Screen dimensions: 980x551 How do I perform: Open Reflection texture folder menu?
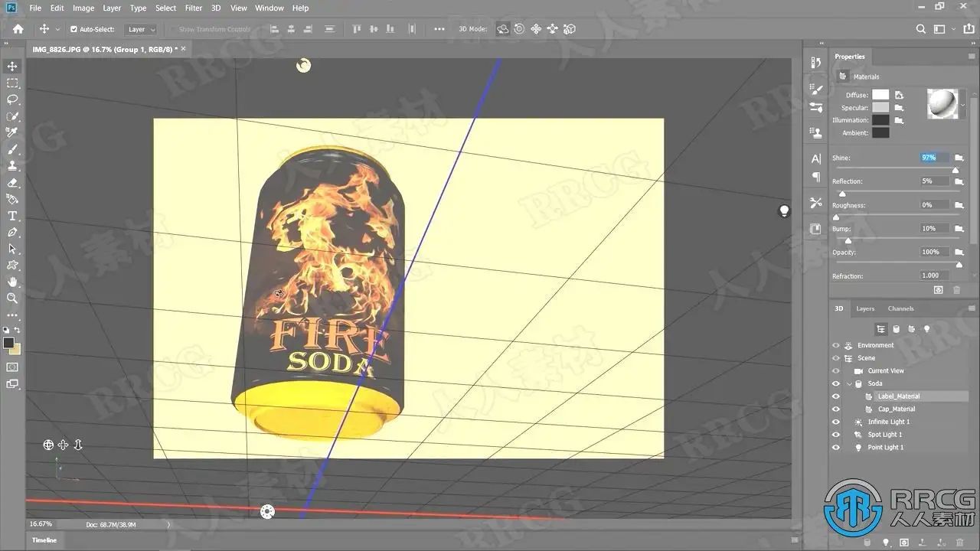[959, 181]
